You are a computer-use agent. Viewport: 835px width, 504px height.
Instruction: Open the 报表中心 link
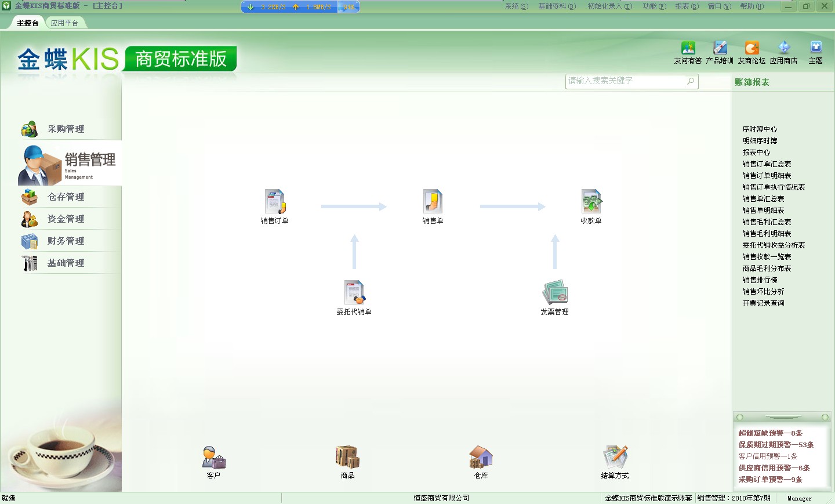tap(756, 153)
